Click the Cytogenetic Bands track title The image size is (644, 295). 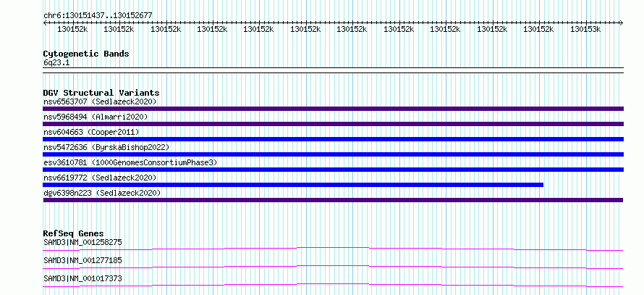(86, 54)
